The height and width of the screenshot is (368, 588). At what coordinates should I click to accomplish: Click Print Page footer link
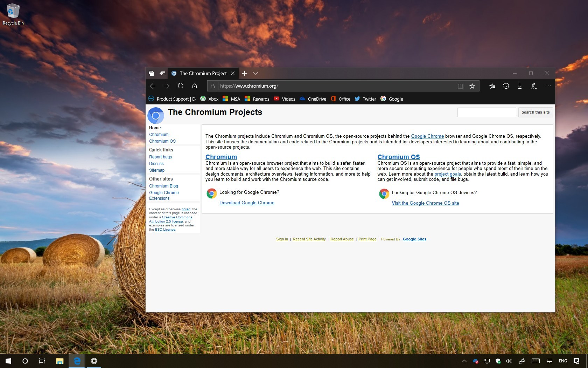367,239
